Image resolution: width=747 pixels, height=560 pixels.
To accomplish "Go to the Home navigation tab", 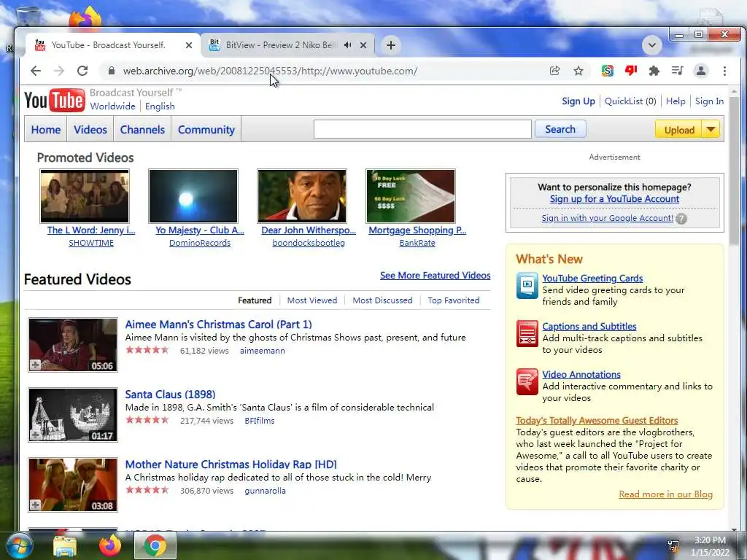I will pos(46,130).
